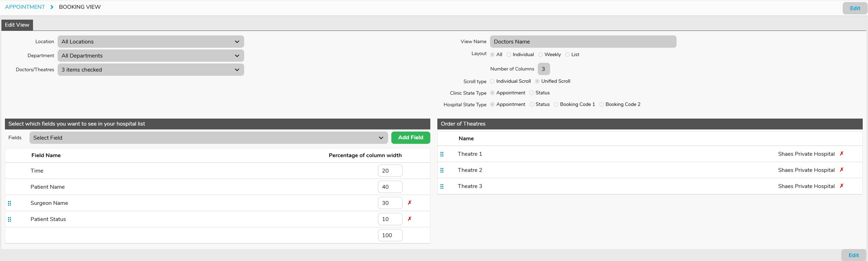
Task: Click the Time column width input
Action: (390, 171)
